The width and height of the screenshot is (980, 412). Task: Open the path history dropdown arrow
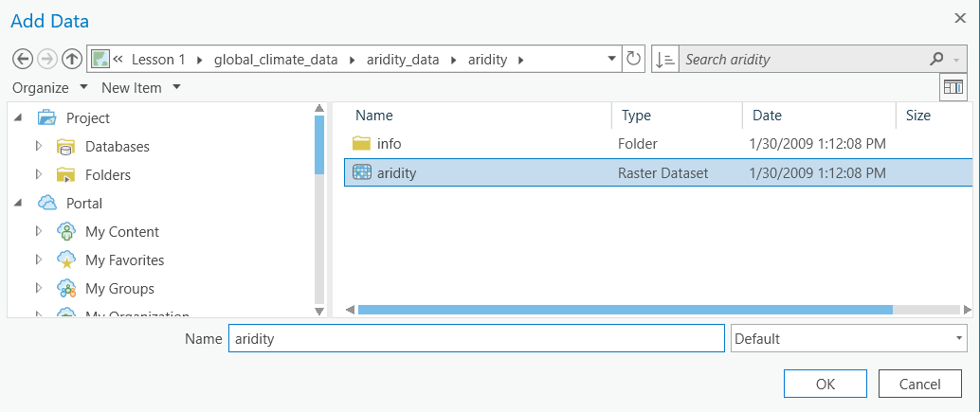(611, 59)
